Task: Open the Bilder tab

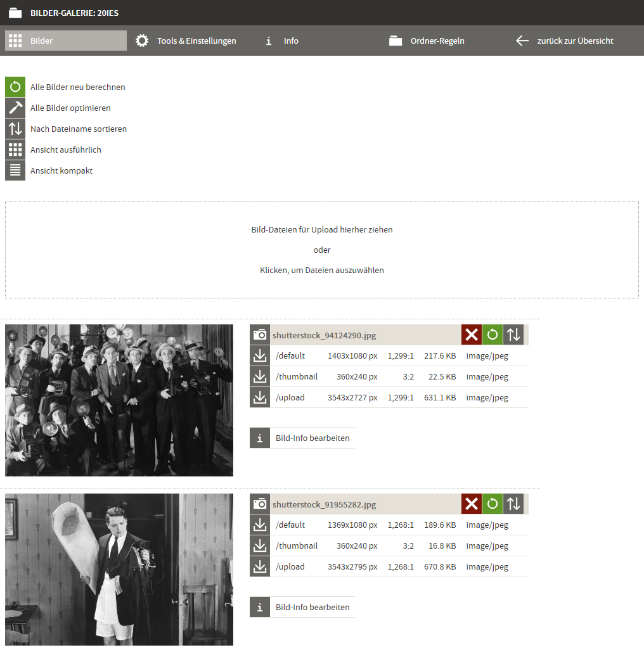Action: pyautogui.click(x=66, y=41)
